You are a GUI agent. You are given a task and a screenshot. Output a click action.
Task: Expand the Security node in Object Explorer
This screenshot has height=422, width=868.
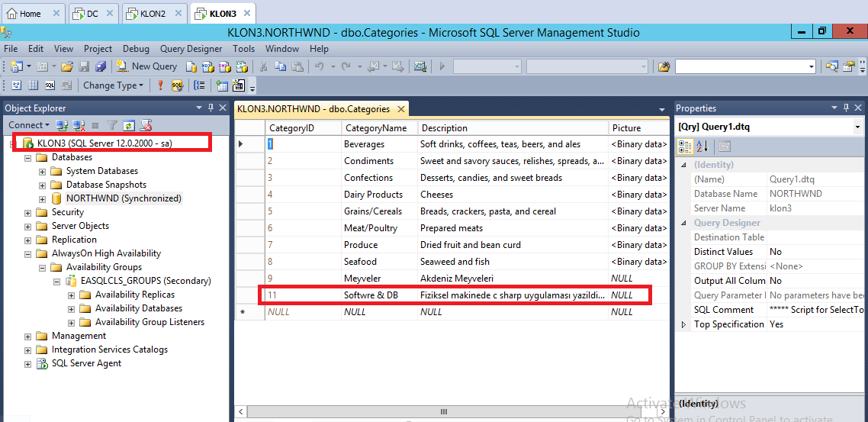pos(28,212)
